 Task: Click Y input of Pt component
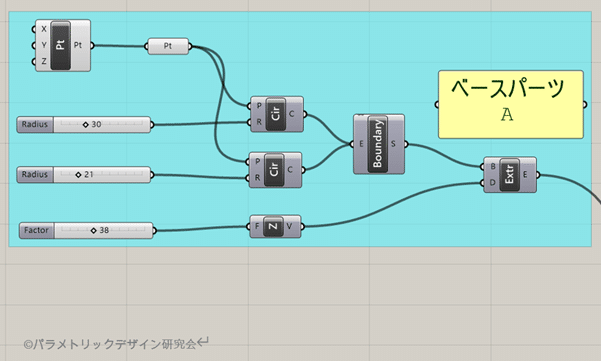tap(44, 45)
